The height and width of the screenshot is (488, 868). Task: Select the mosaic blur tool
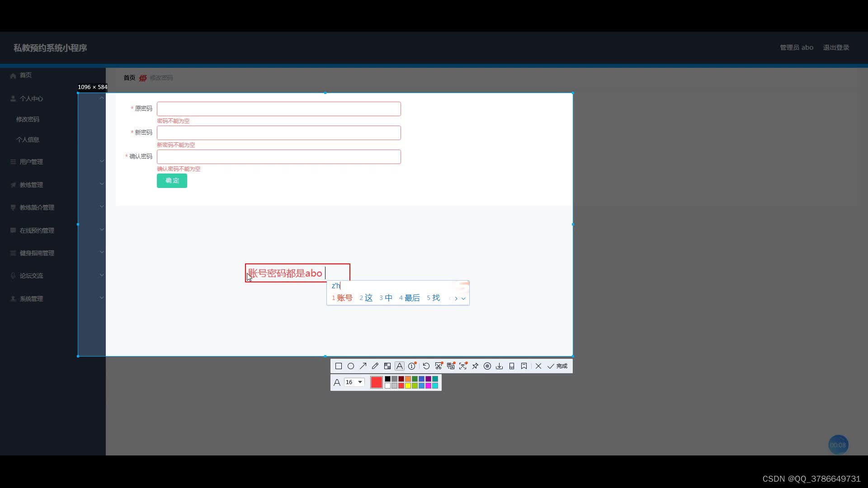(x=387, y=366)
